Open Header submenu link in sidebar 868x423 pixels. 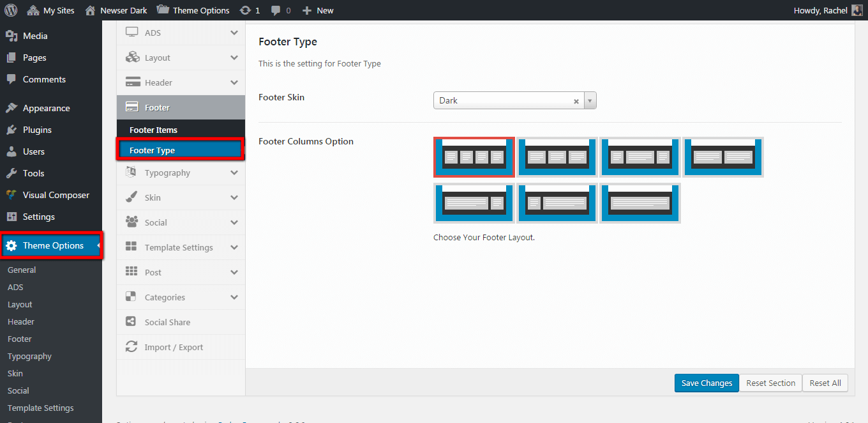pos(21,321)
